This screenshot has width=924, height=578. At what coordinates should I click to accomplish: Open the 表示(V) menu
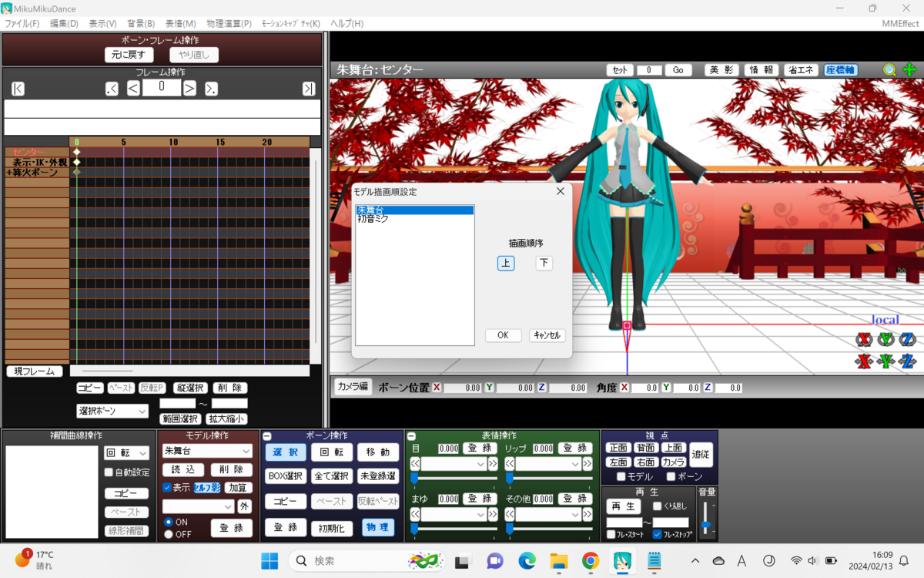click(x=102, y=24)
